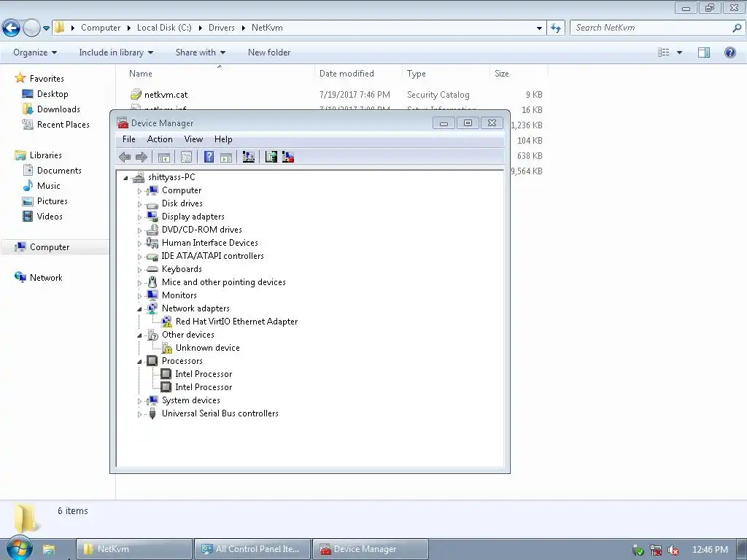Viewport: 747px width, 560px height.
Task: Click the New folder button
Action: pyautogui.click(x=269, y=52)
